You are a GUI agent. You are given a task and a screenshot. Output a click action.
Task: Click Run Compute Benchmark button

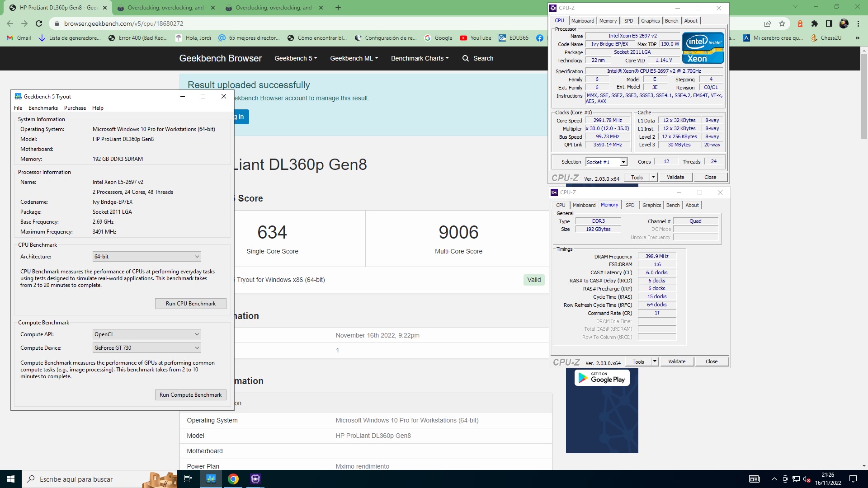click(x=190, y=395)
